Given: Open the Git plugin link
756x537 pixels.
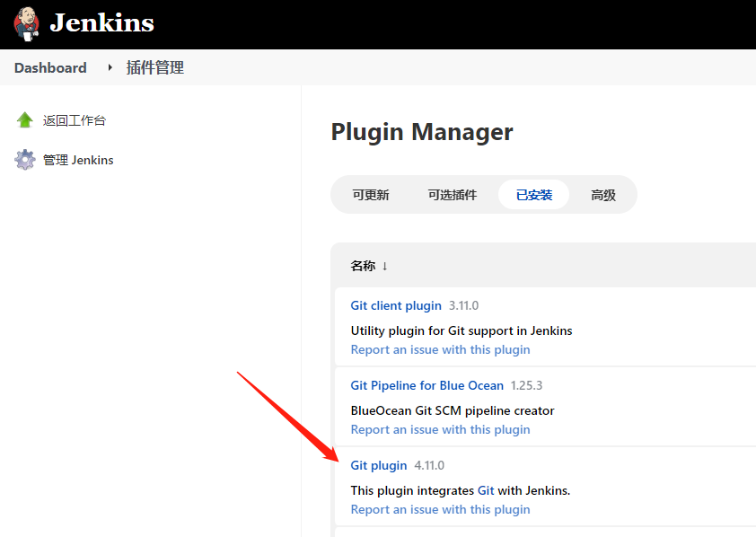Looking at the screenshot, I should tap(379, 466).
